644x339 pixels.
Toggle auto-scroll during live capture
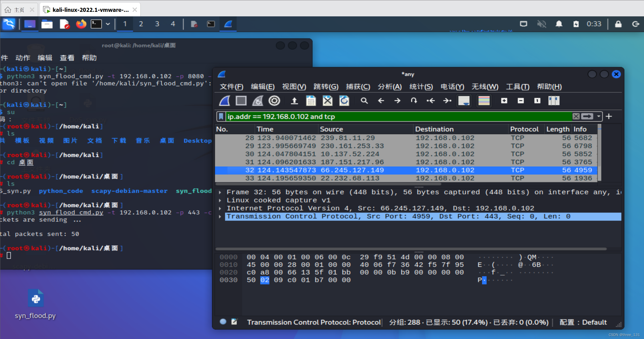(x=464, y=101)
